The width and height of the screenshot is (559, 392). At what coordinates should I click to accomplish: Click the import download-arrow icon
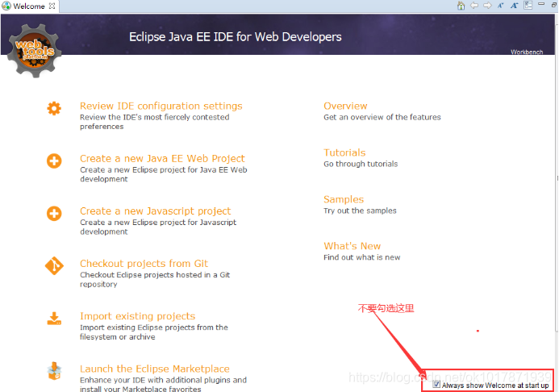click(x=54, y=319)
